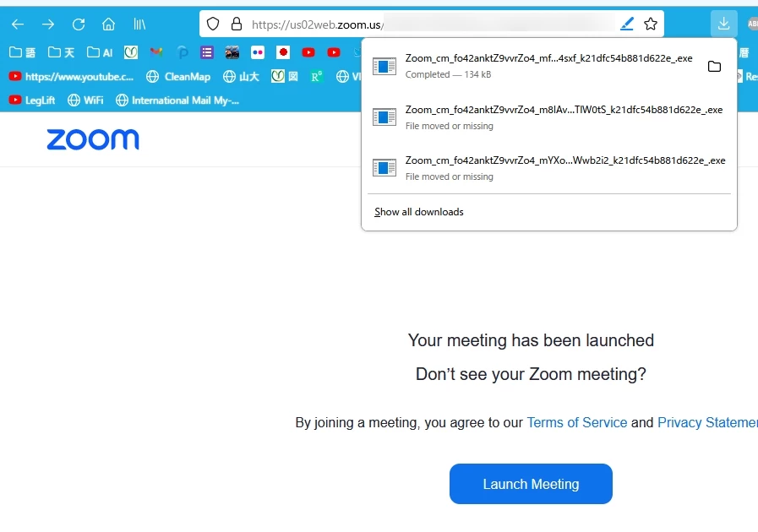
Task: Select the Zoom_cm mYXo...Wwb2i2 download entry
Action: [548, 168]
